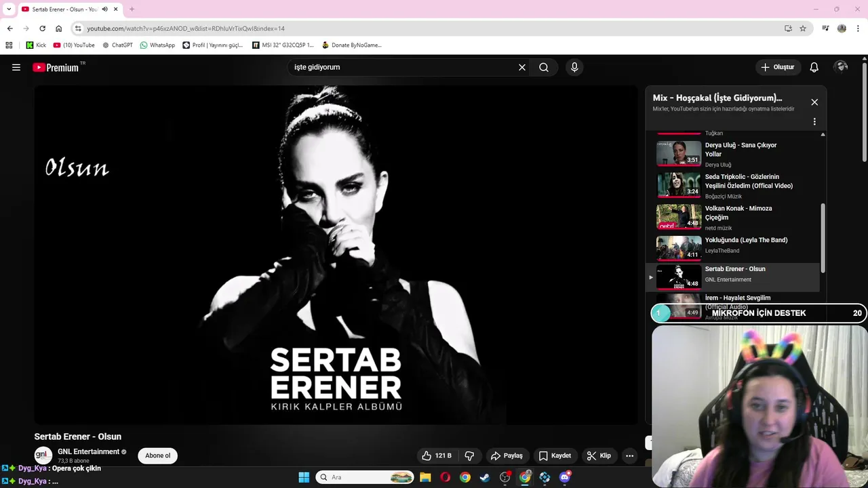The height and width of the screenshot is (488, 868).
Task: Open the Profil | Yayınını güçl... bookmark
Action: (x=213, y=45)
